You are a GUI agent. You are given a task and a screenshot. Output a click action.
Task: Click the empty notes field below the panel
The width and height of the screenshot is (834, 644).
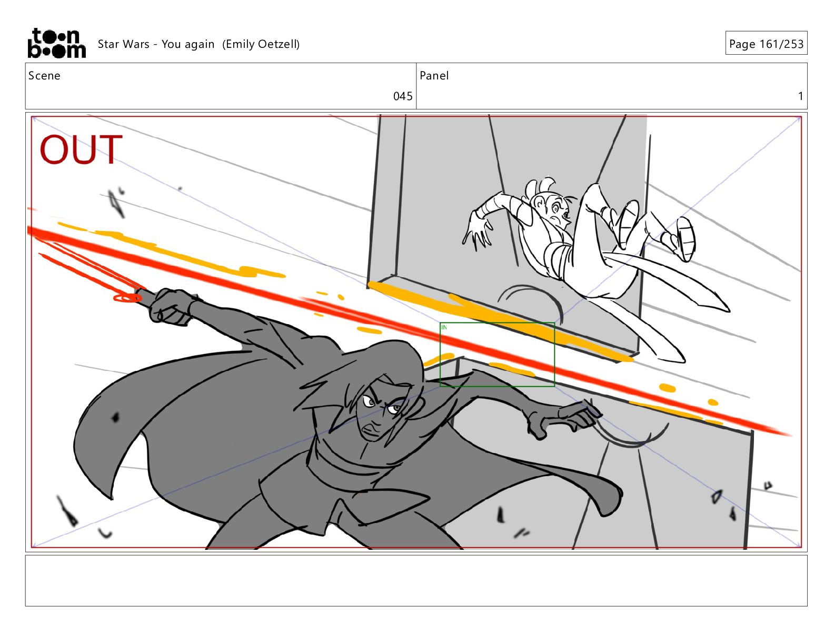click(x=416, y=581)
